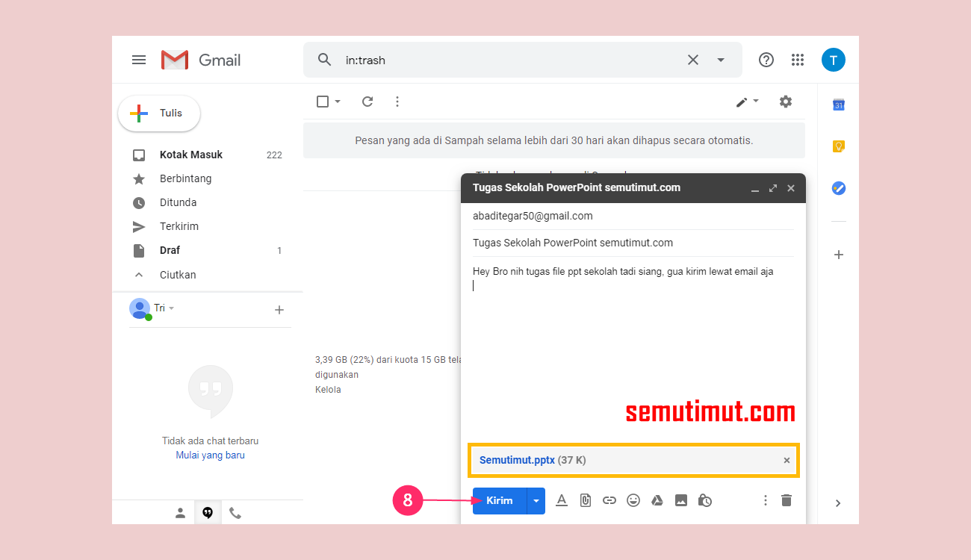Open text formatting options
The image size is (971, 560).
tap(562, 501)
